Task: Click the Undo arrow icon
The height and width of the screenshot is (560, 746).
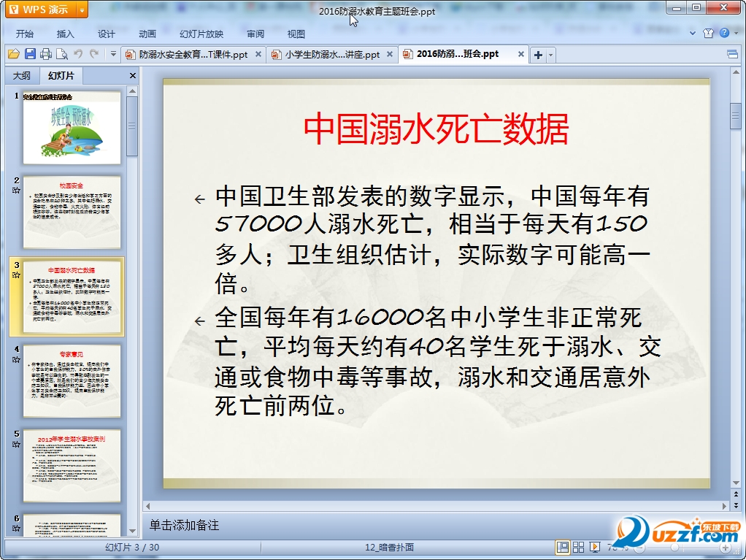Action: tap(78, 54)
